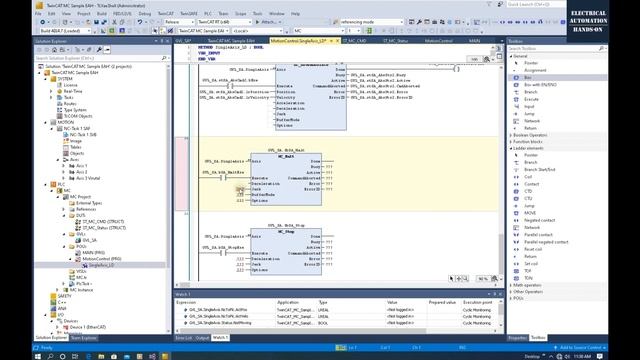The height and width of the screenshot is (360, 640).
Task: Click the search magnifier in the Toolbox
Action: [x=601, y=49]
